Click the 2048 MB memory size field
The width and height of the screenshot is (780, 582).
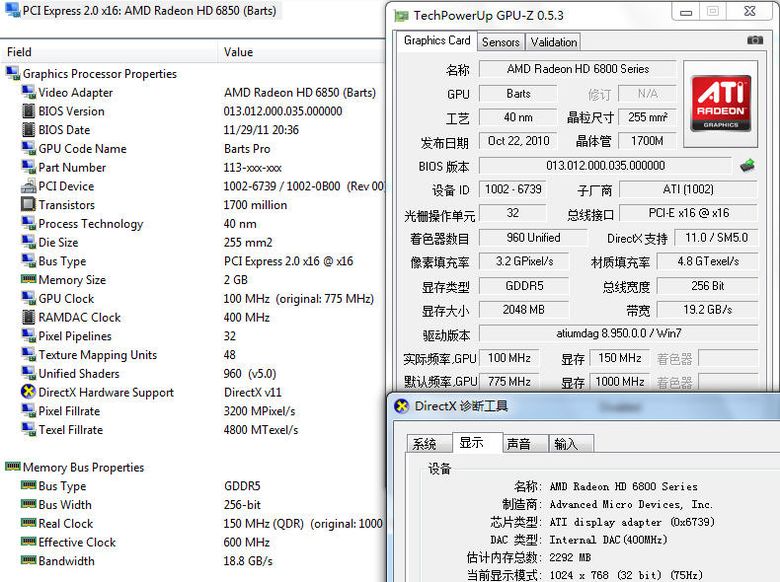click(523, 310)
